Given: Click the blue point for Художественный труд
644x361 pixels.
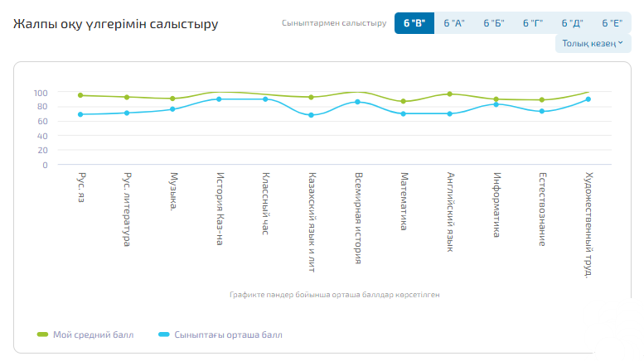Looking at the screenshot, I should click(x=588, y=99).
